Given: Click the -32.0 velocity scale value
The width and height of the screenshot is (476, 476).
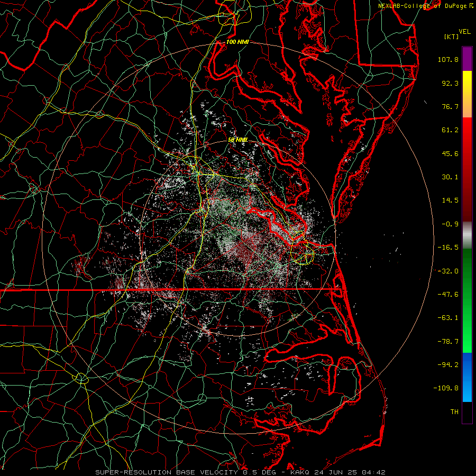Looking at the screenshot, I should pos(448,271).
